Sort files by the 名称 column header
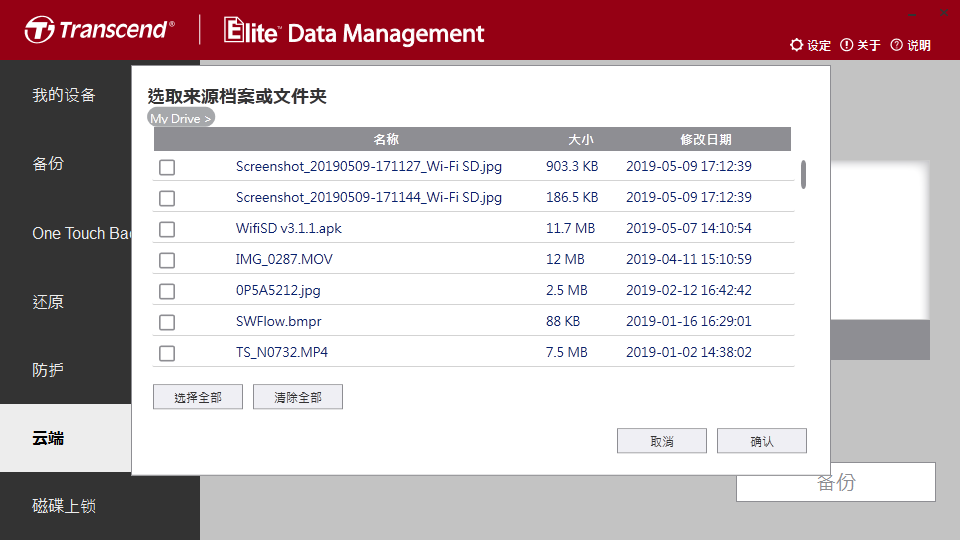 [386, 140]
